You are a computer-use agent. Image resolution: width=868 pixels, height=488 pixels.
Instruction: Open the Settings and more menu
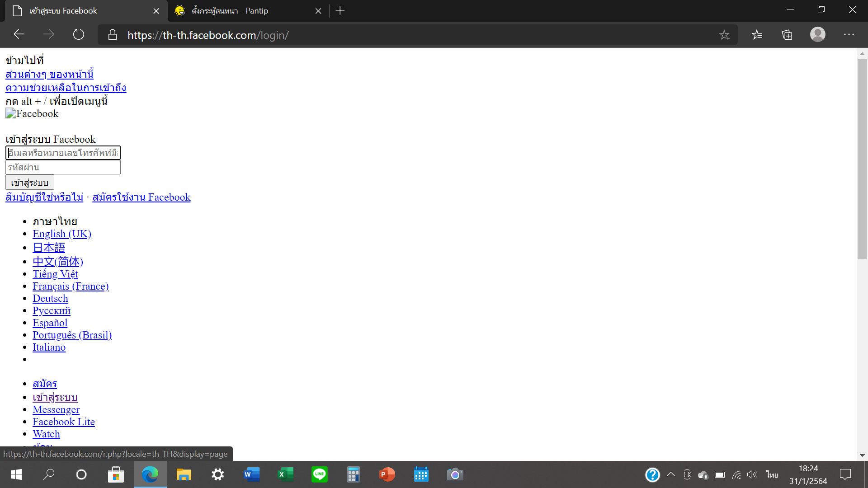point(849,34)
